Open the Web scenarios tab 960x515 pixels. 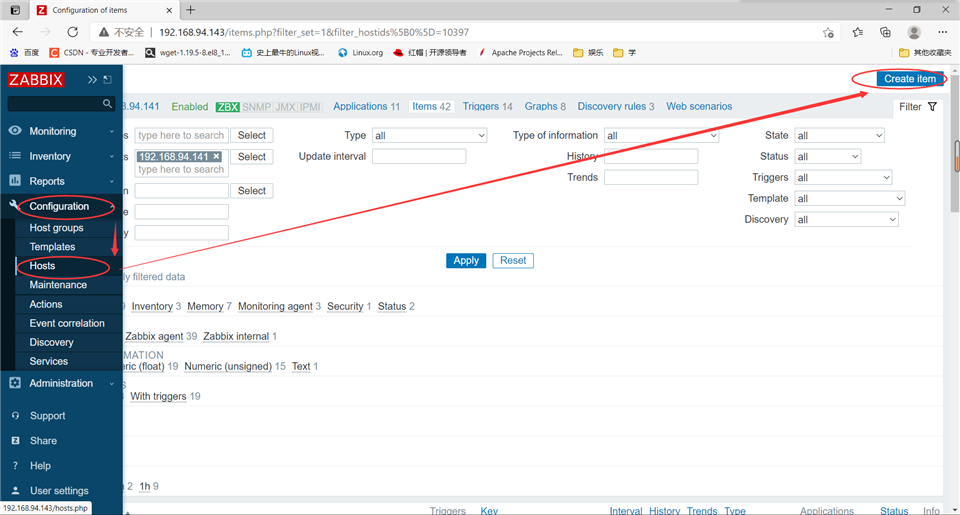699,107
